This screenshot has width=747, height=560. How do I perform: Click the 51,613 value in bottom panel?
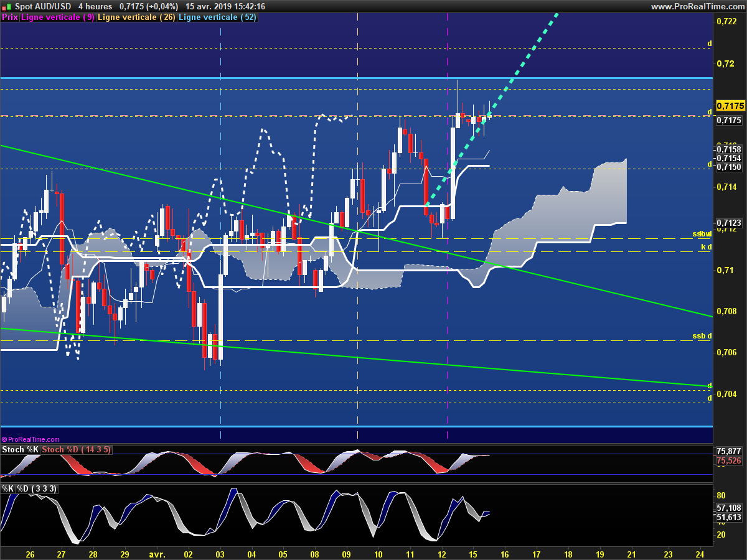pos(729,517)
